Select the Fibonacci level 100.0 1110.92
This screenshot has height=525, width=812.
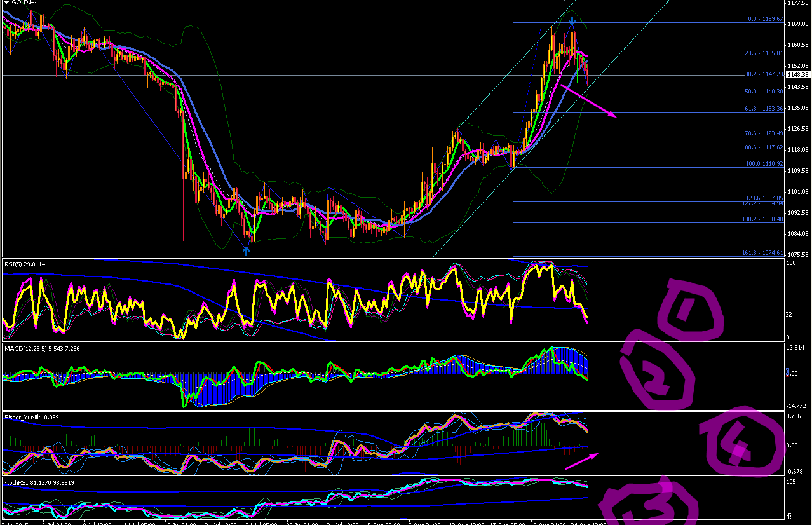765,163
